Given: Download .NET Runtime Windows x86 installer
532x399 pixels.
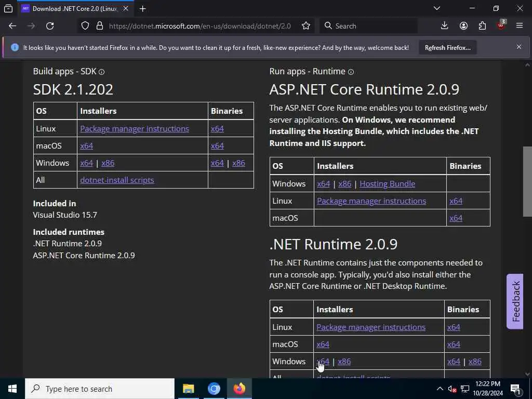Looking at the screenshot, I should pos(344,362).
